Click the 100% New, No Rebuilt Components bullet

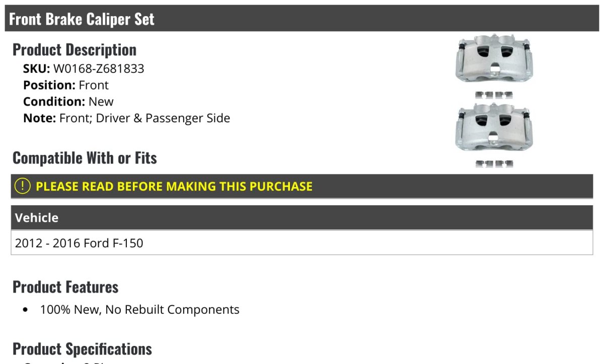[x=139, y=309]
